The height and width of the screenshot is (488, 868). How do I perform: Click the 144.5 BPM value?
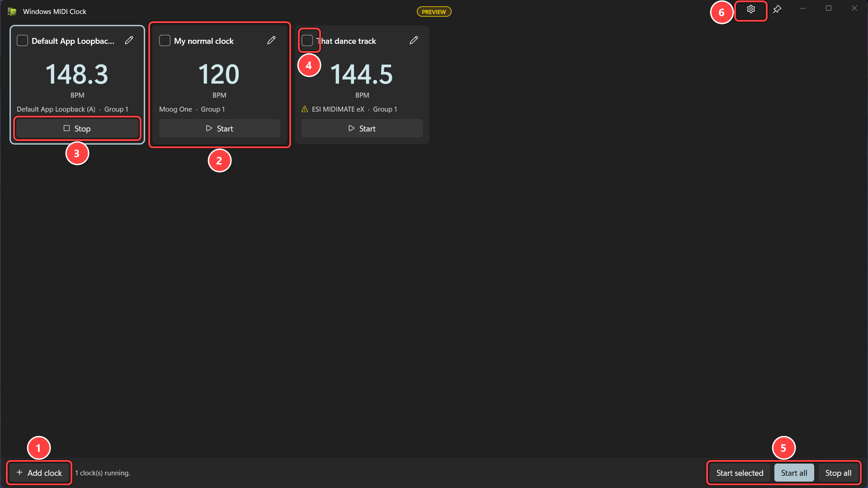pos(362,74)
